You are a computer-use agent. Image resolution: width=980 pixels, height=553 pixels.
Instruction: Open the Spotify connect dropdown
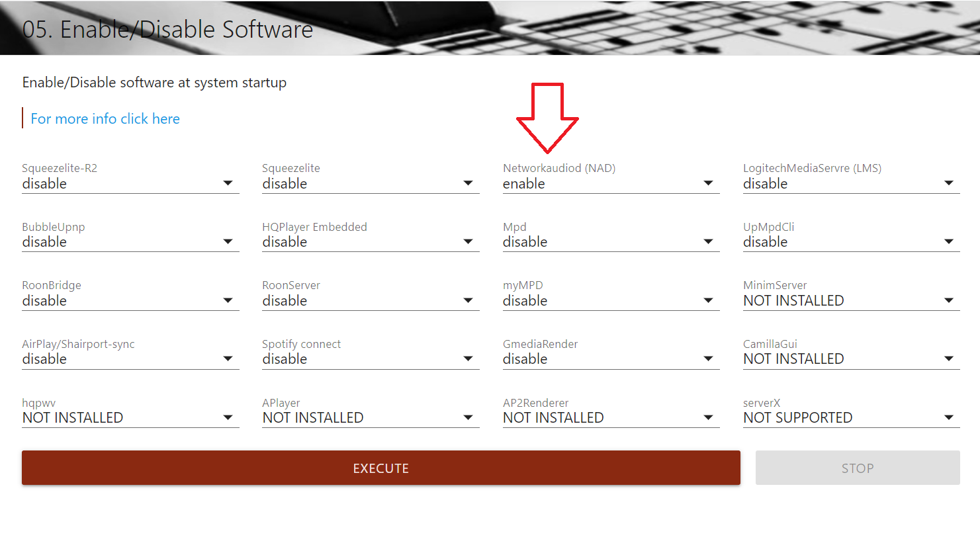click(371, 359)
